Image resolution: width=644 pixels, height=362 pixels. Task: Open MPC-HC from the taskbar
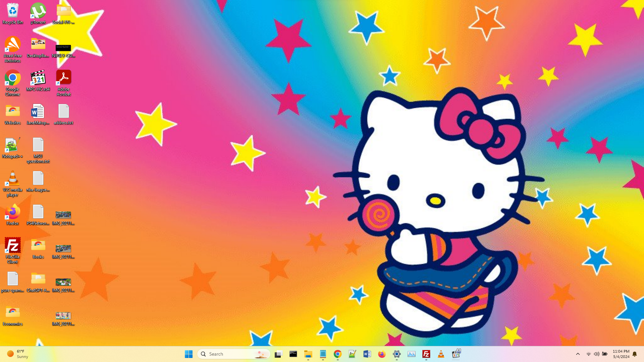[456, 354]
